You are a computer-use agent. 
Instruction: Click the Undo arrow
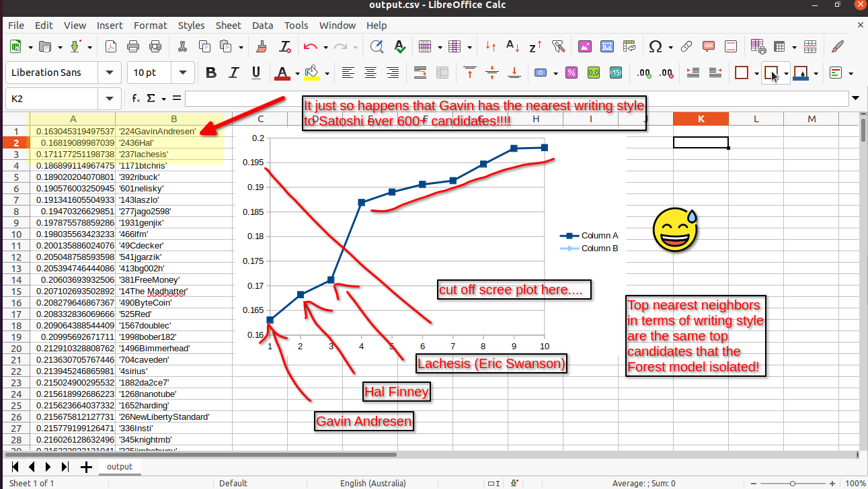310,46
